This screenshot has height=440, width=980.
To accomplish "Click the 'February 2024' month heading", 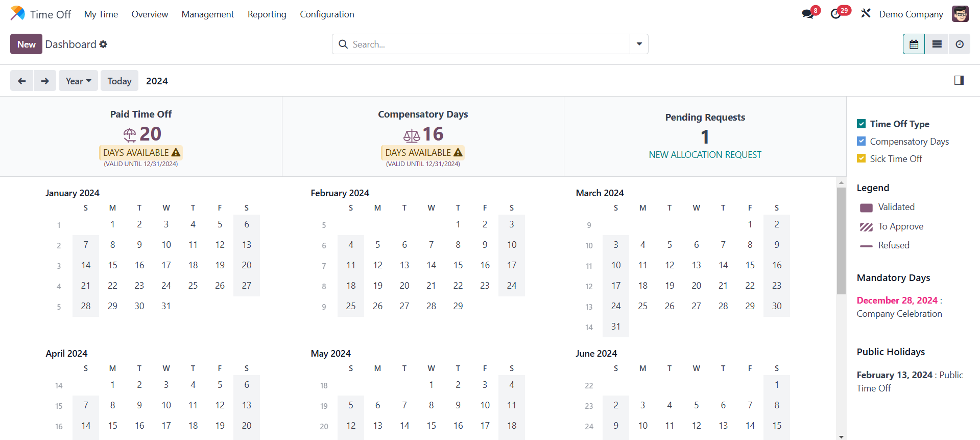I will pyautogui.click(x=340, y=193).
